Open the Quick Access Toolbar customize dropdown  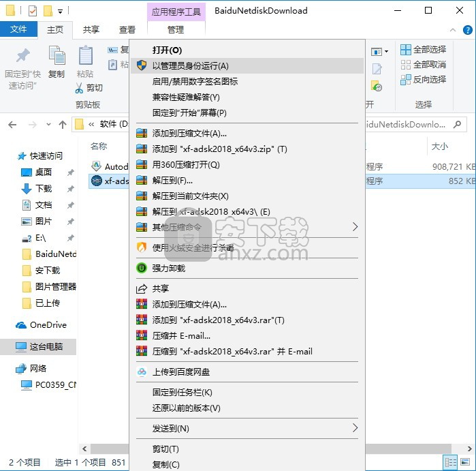tap(61, 12)
